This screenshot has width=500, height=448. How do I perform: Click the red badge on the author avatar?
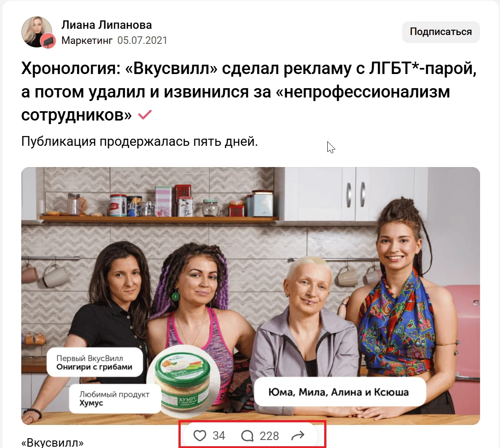48,41
